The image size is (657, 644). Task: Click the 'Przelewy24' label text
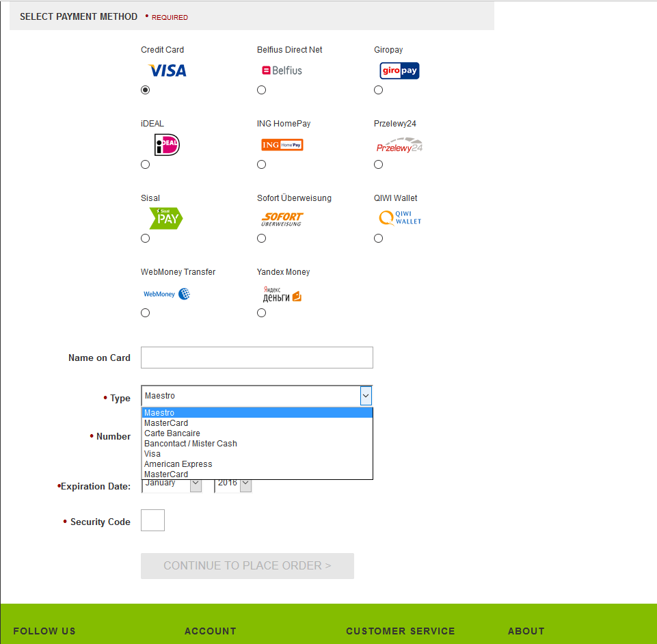coord(394,124)
